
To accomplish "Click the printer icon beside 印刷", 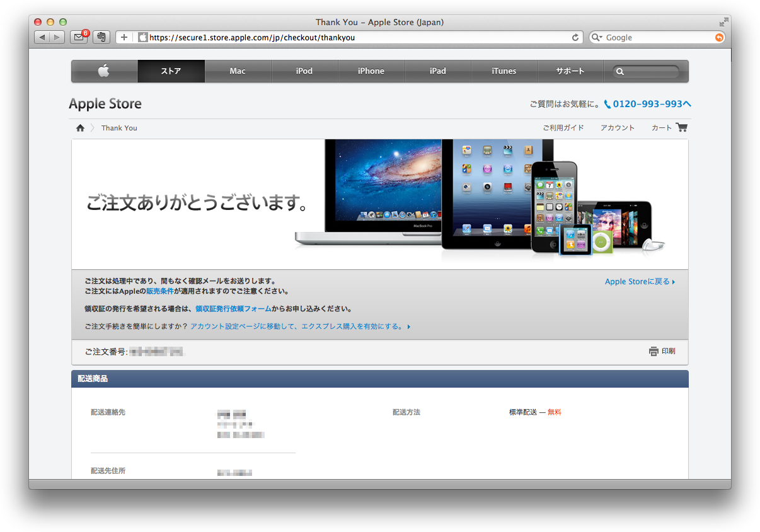I will coord(653,352).
